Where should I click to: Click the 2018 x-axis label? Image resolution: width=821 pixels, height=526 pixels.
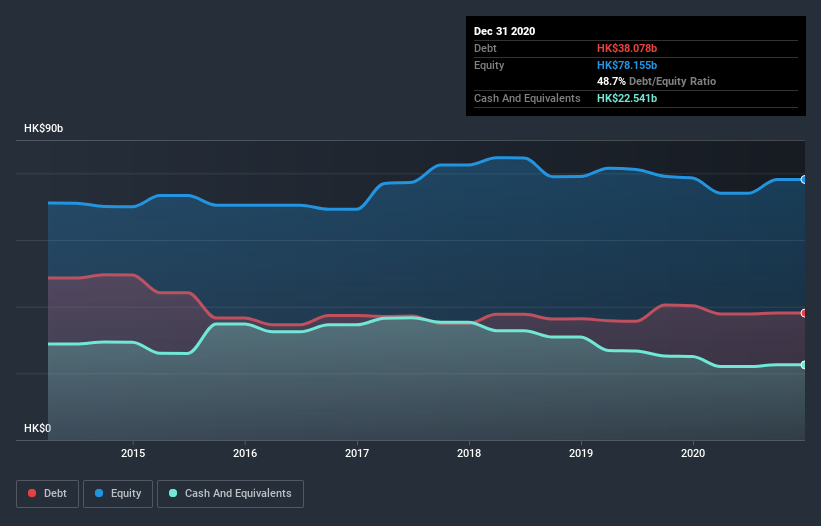[469, 453]
